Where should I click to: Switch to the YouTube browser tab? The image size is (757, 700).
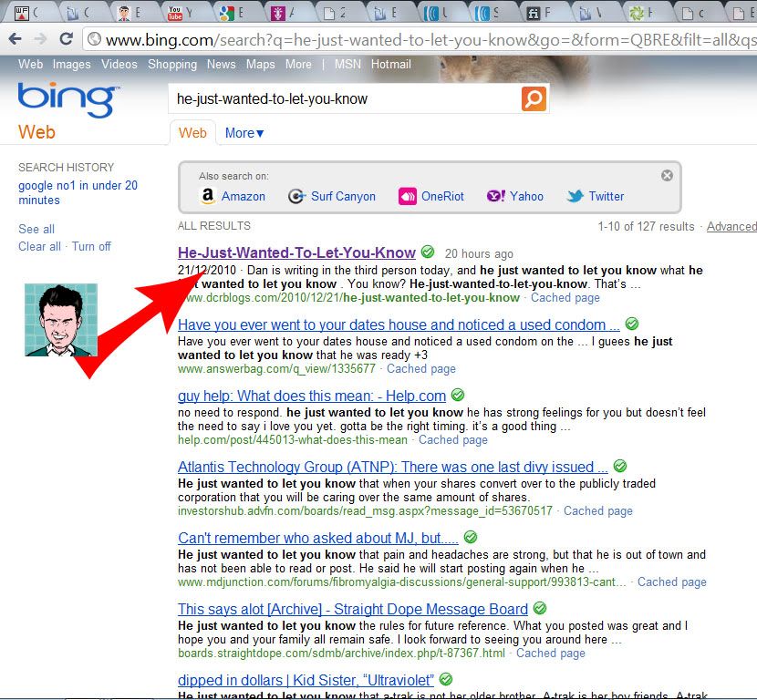[175, 13]
